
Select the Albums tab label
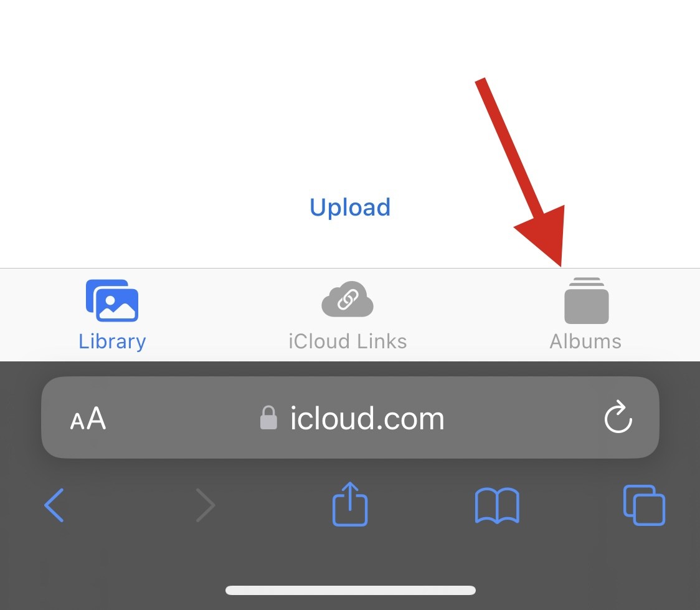click(x=585, y=341)
